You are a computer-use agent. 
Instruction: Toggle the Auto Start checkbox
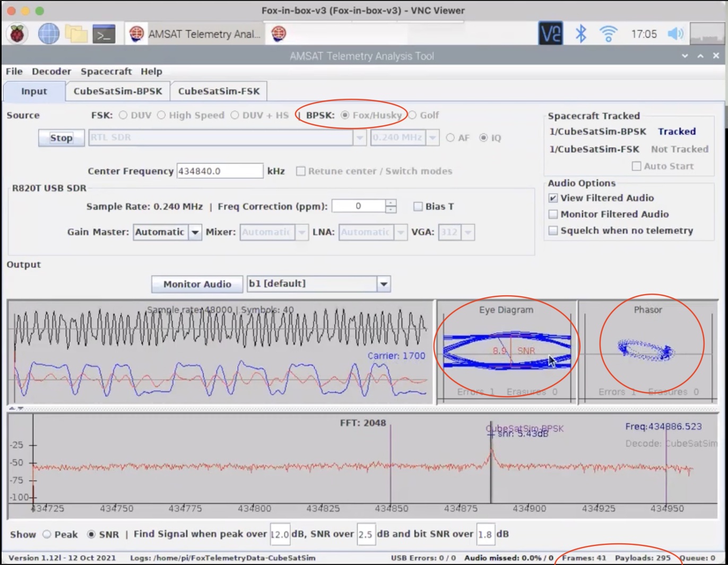pyautogui.click(x=636, y=166)
